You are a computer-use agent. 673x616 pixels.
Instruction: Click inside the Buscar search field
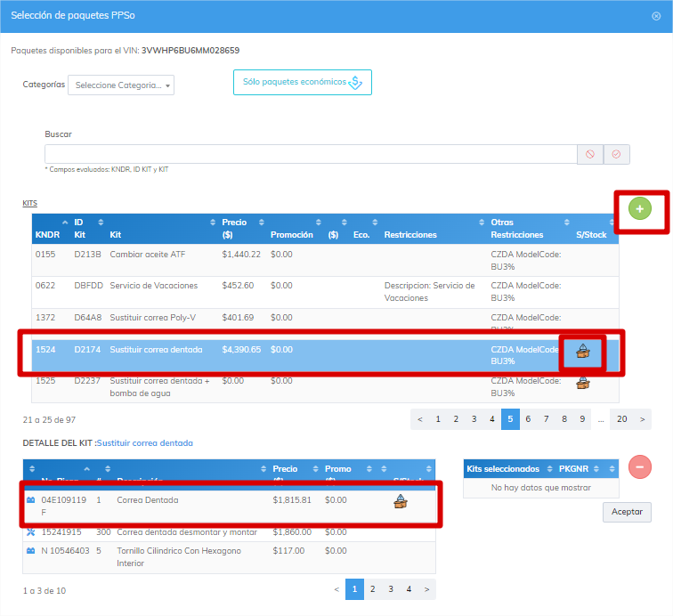pyautogui.click(x=311, y=154)
